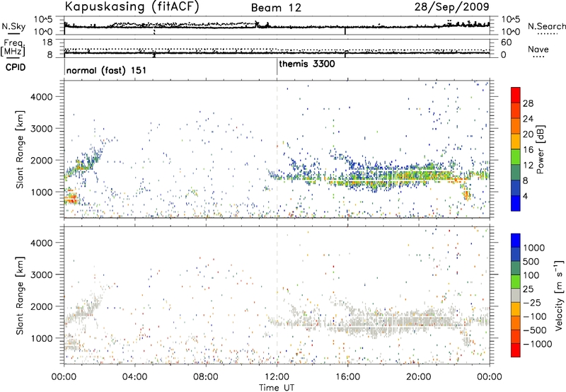This screenshot has height=392, width=566.
Task: Click the 'Slant Range [km]' label of the power panel
Action: [x=21, y=149]
